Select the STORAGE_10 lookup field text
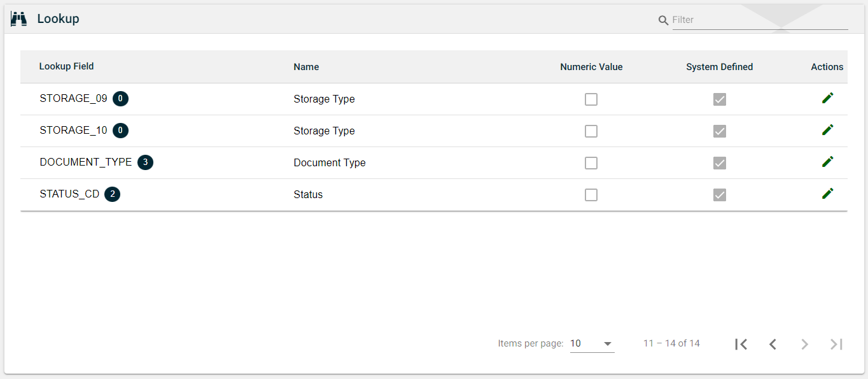 [x=73, y=131]
